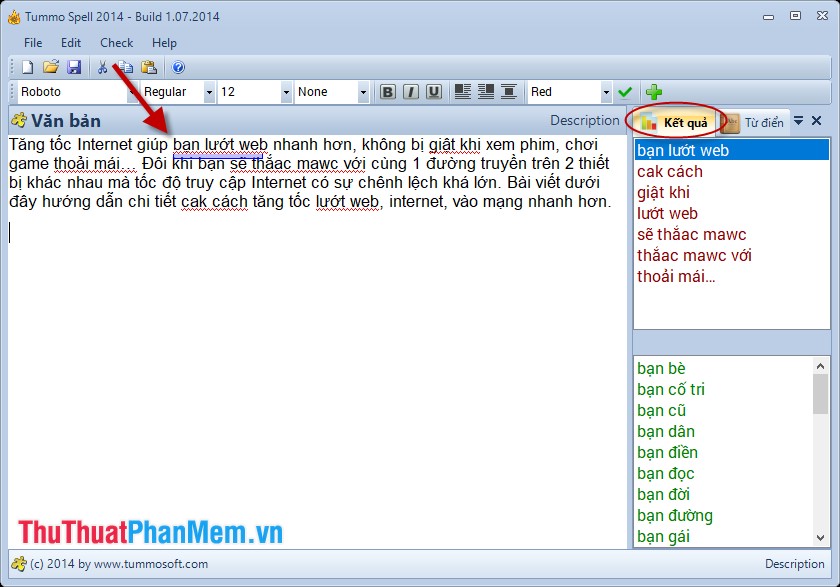
Task: Open the side panel options arrow
Action: (x=798, y=121)
